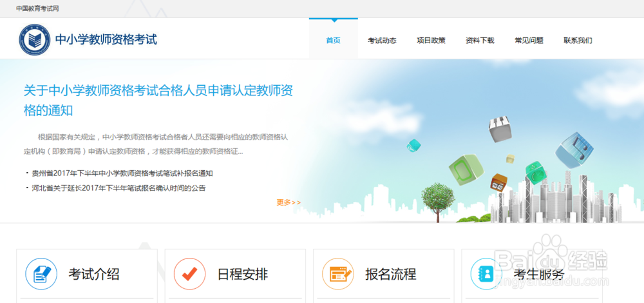644x303 pixels.
Task: Click the orange 更多>> link
Action: [x=289, y=202]
